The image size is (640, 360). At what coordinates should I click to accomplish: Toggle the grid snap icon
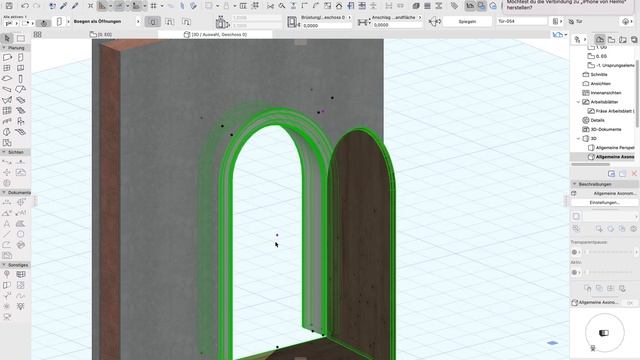(x=154, y=6)
